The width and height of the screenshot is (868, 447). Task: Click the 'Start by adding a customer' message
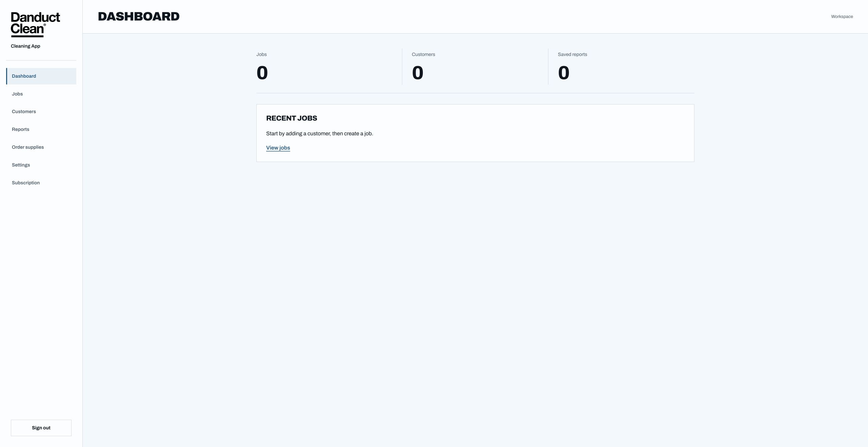click(319, 134)
